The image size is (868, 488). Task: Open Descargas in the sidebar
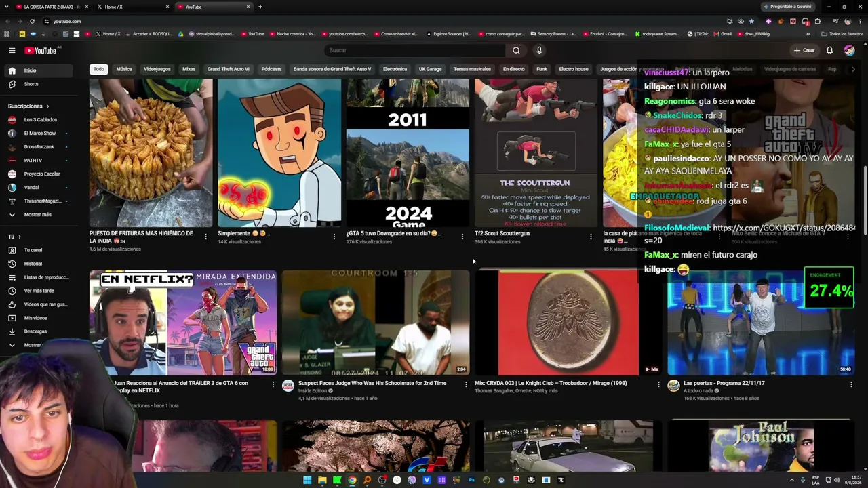pyautogui.click(x=38, y=331)
